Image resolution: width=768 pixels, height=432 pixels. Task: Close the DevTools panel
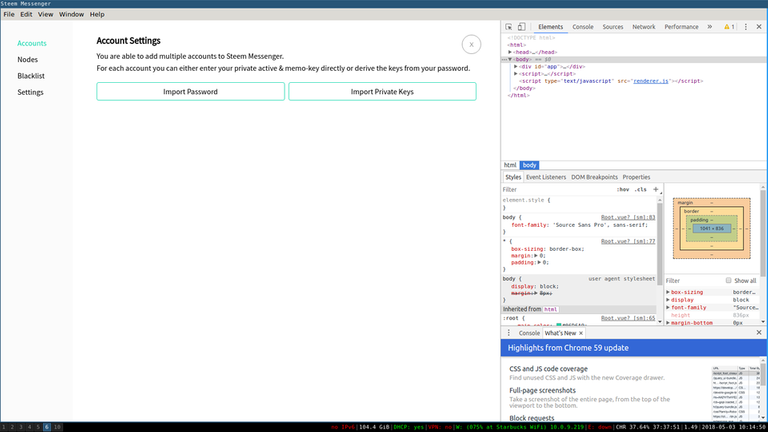[759, 27]
